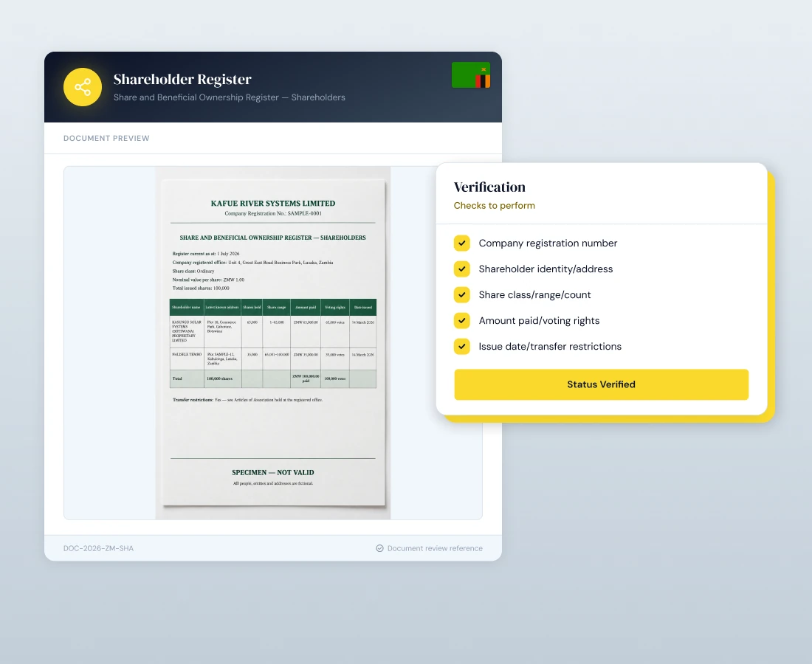Click the Checks to perform subtitle

[494, 205]
